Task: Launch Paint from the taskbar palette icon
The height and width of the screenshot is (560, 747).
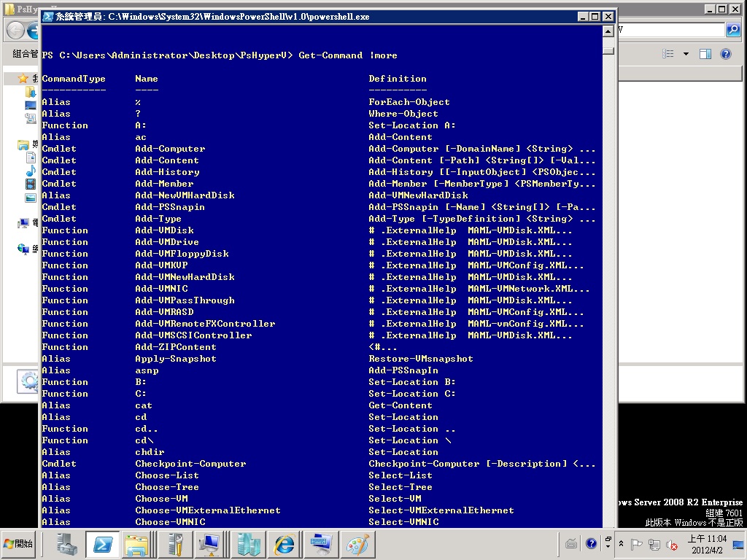Action: point(357,544)
